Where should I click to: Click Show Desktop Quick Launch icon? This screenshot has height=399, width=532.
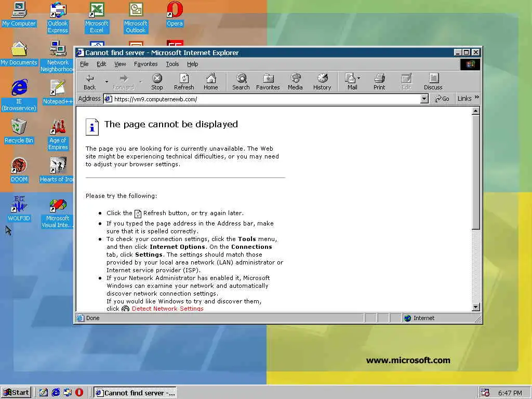44,393
